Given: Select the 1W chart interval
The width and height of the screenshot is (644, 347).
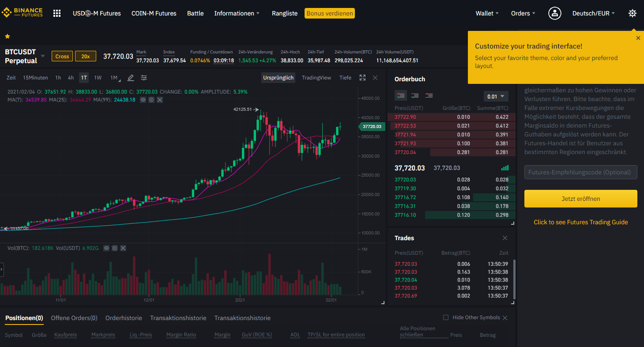Looking at the screenshot, I should click(x=98, y=78).
